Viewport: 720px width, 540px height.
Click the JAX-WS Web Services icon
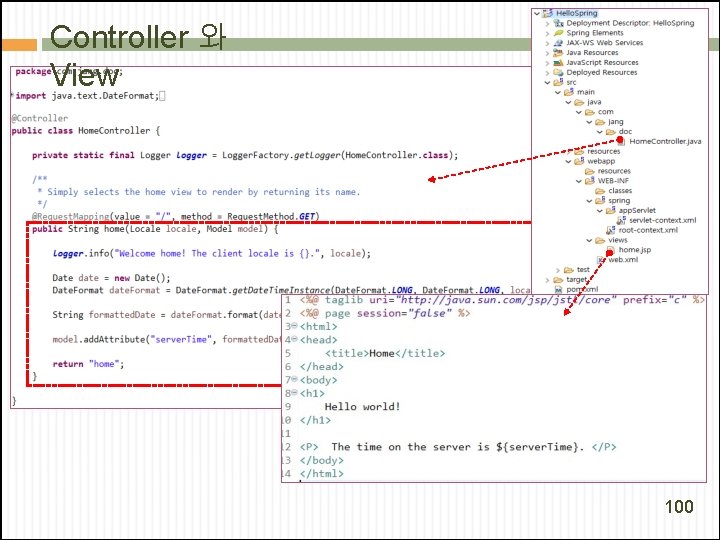pos(558,43)
